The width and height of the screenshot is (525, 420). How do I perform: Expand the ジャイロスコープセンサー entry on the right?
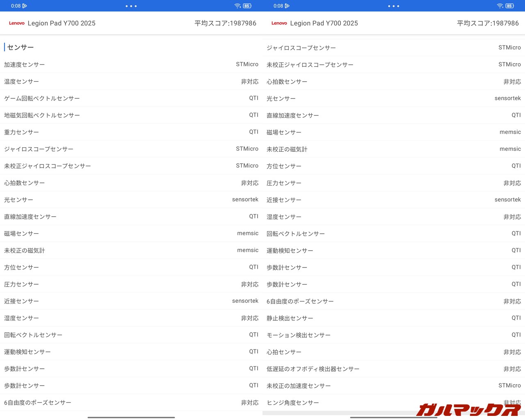(394, 47)
